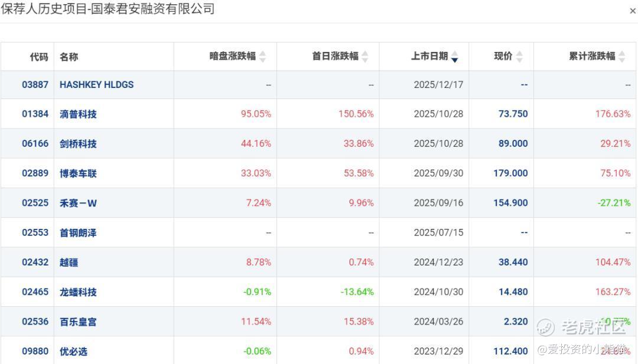Click grey market change -0.91%

(257, 291)
